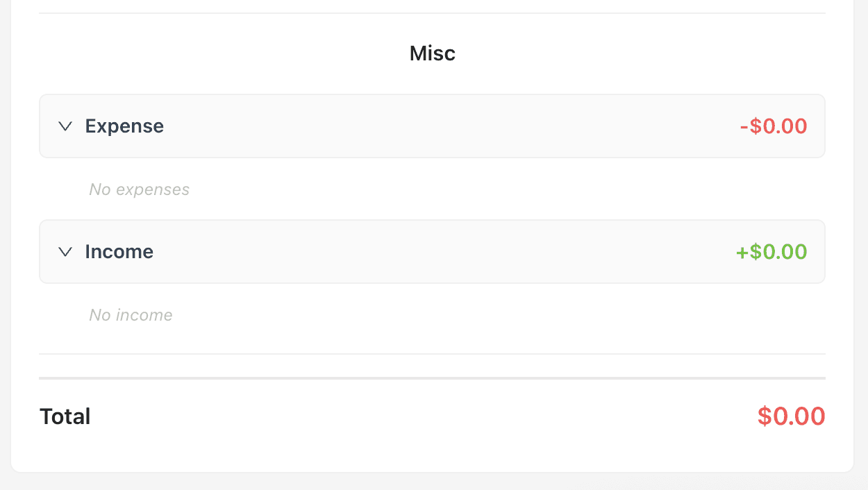The image size is (868, 490).
Task: Click the Total label
Action: pos(65,416)
